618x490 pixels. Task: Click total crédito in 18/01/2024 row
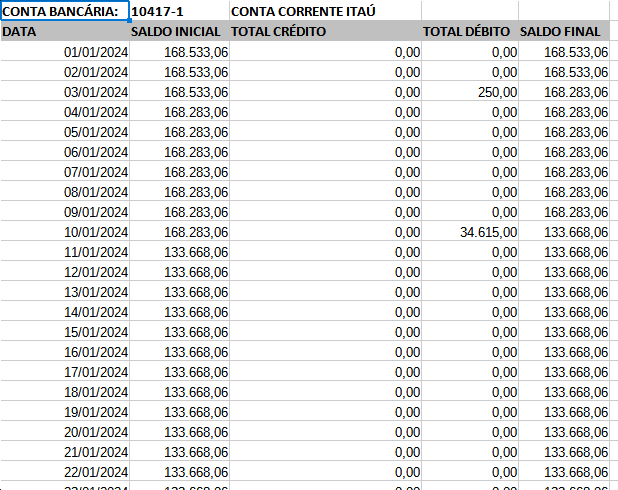pos(325,392)
